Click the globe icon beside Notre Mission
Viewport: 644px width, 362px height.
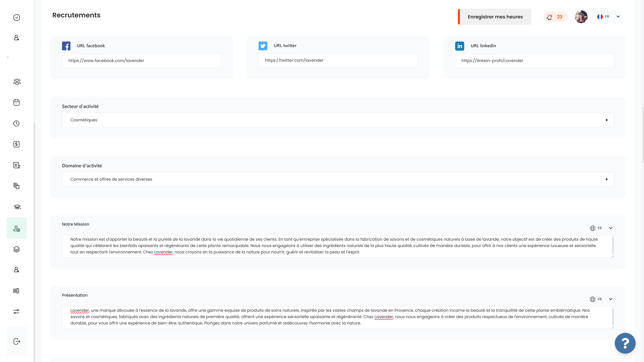593,228
